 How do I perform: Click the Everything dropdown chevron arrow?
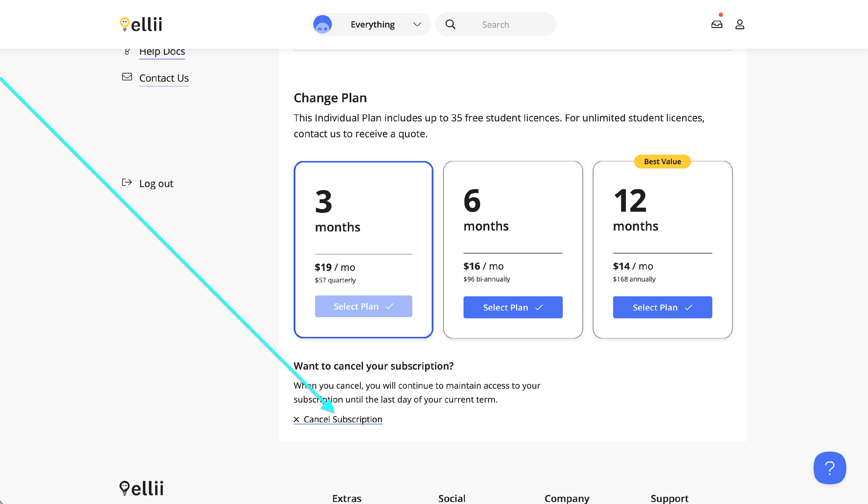[417, 25]
